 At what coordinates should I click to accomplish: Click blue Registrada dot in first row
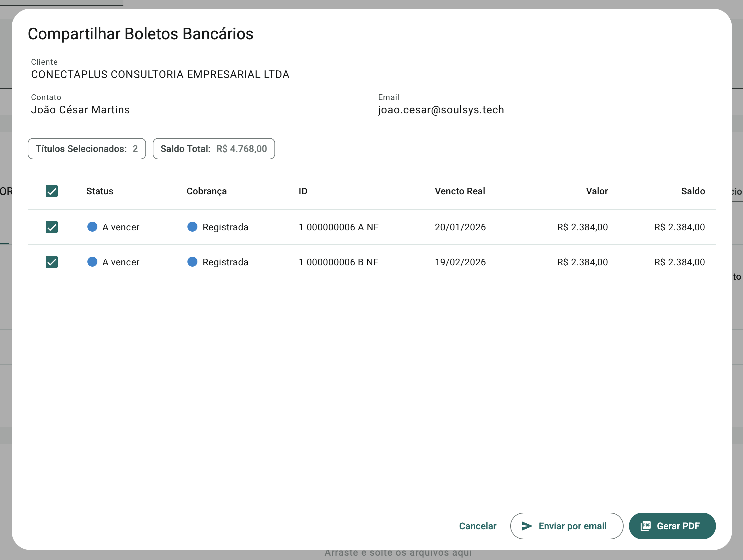(192, 227)
